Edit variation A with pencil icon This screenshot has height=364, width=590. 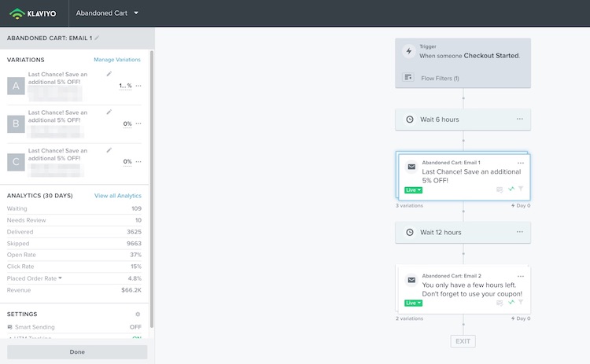click(x=109, y=74)
